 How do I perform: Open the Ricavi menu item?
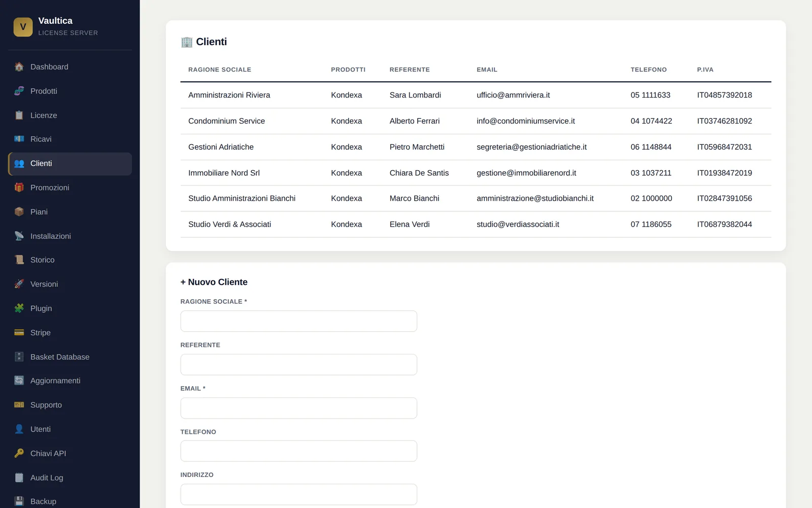(70, 139)
